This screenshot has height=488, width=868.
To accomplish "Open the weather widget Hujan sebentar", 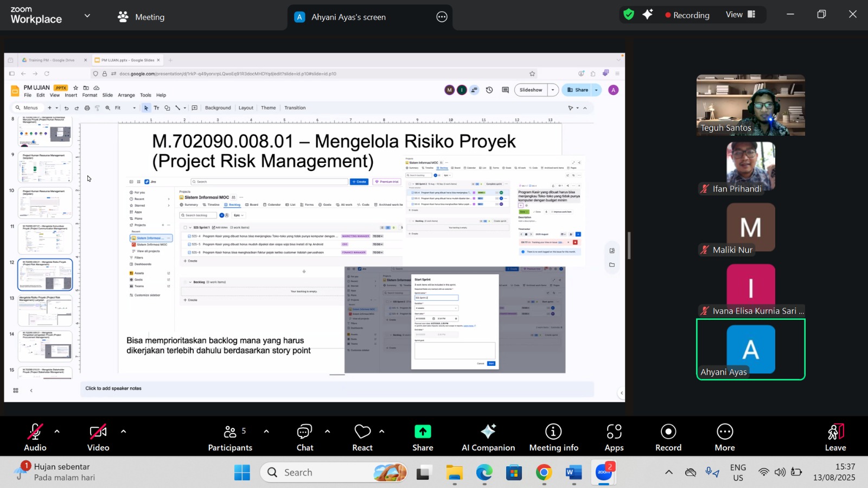I will tap(54, 472).
